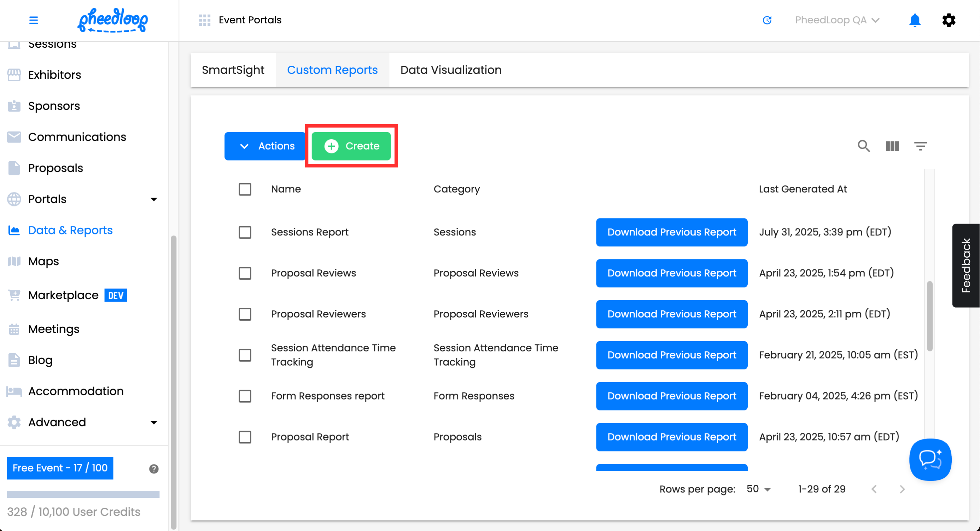Create a new custom report
This screenshot has height=531, width=980.
[x=351, y=146]
